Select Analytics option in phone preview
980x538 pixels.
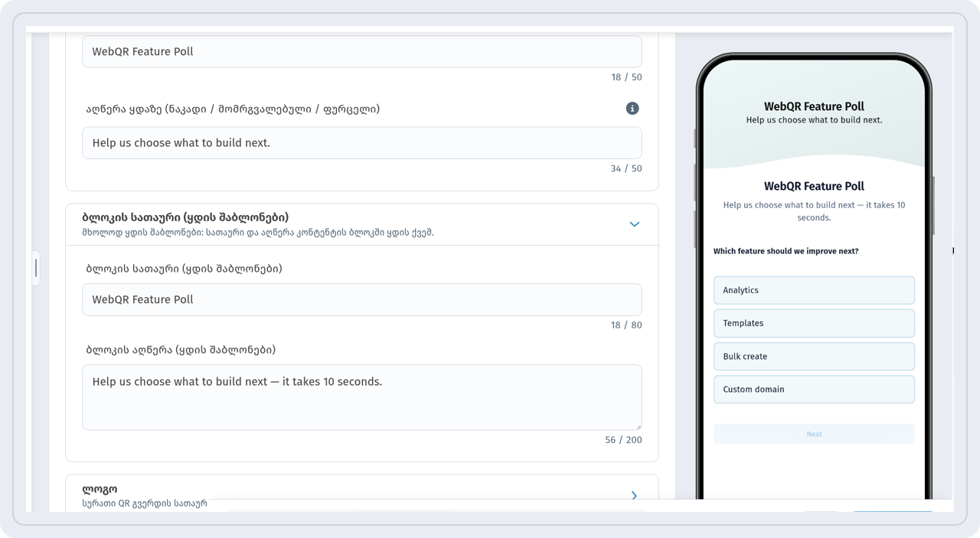(x=814, y=290)
